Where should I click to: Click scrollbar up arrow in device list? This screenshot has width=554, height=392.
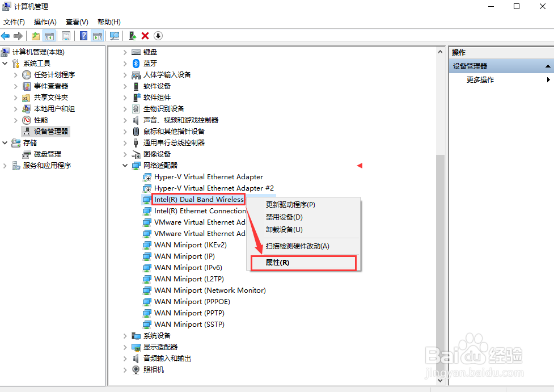click(440, 52)
